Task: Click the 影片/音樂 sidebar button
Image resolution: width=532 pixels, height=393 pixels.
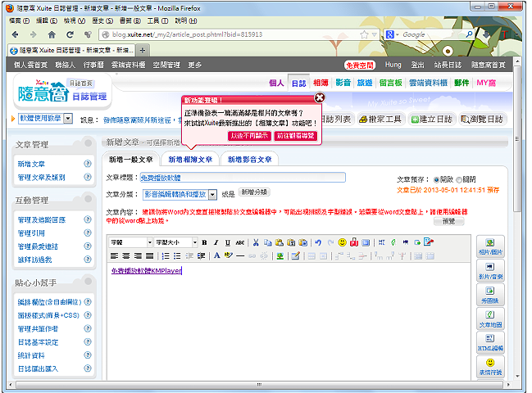Action: [x=490, y=271]
